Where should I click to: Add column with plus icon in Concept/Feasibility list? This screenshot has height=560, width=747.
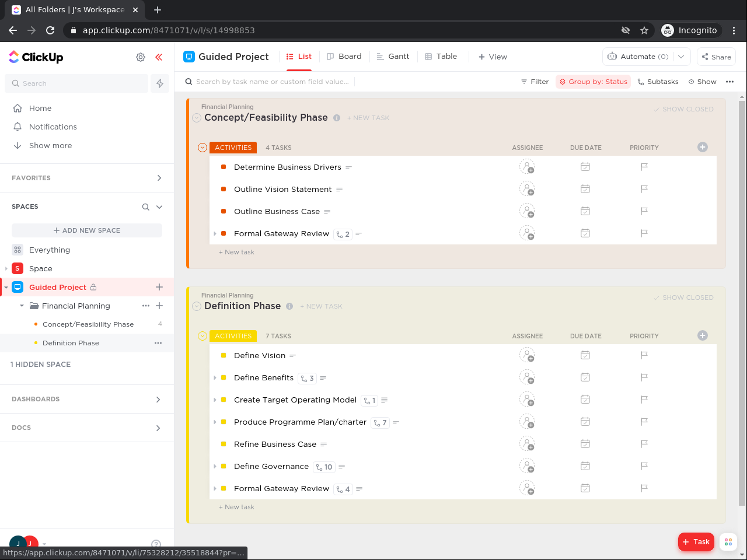(703, 147)
